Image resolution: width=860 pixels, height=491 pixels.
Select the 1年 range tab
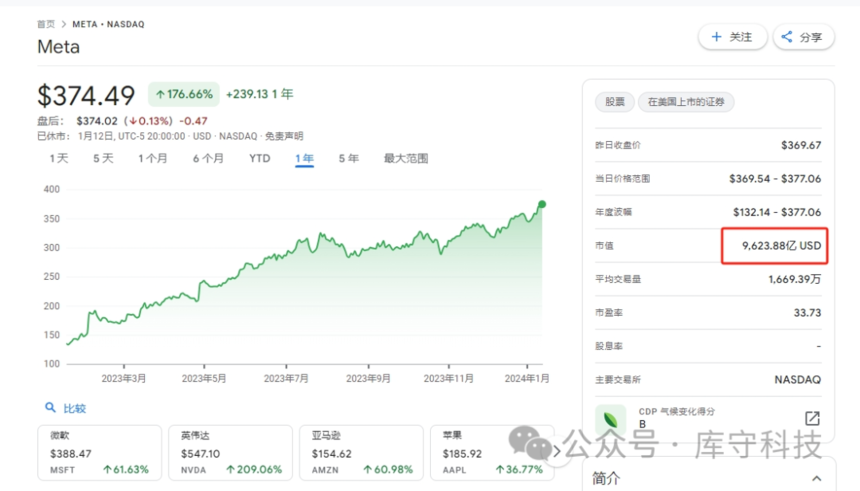(304, 159)
